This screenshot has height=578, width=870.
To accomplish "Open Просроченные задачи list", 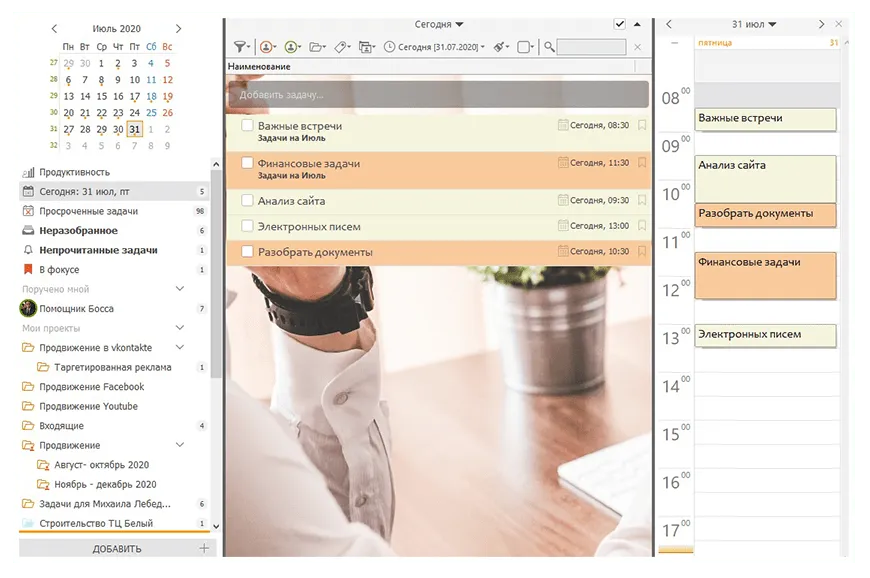I will 88,211.
